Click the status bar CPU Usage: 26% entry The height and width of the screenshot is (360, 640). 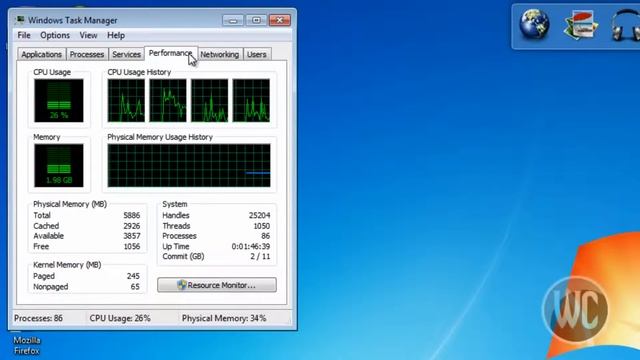(120, 318)
